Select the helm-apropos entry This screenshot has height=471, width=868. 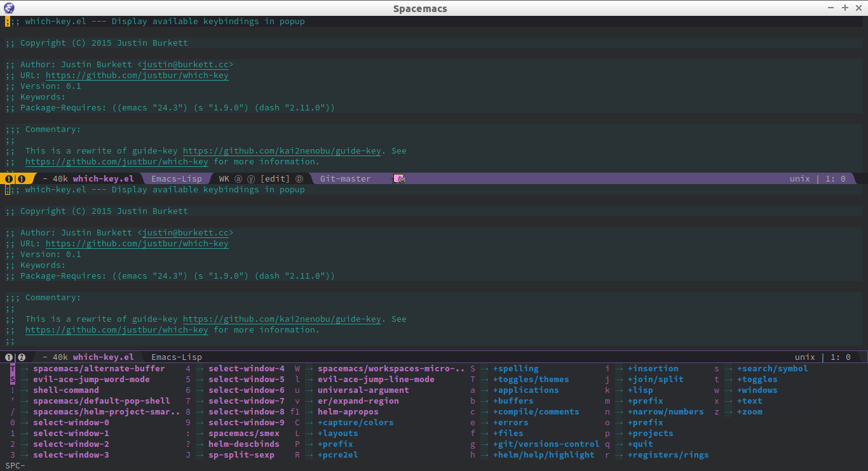[348, 412]
